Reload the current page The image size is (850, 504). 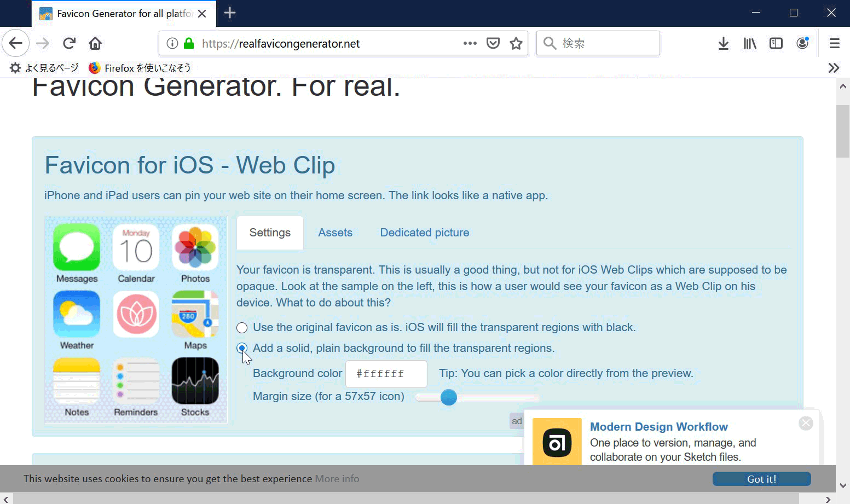pos(69,43)
